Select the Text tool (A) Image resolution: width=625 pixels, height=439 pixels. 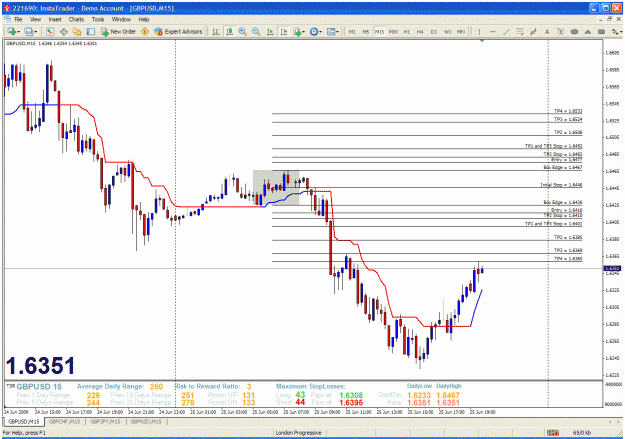(x=547, y=31)
